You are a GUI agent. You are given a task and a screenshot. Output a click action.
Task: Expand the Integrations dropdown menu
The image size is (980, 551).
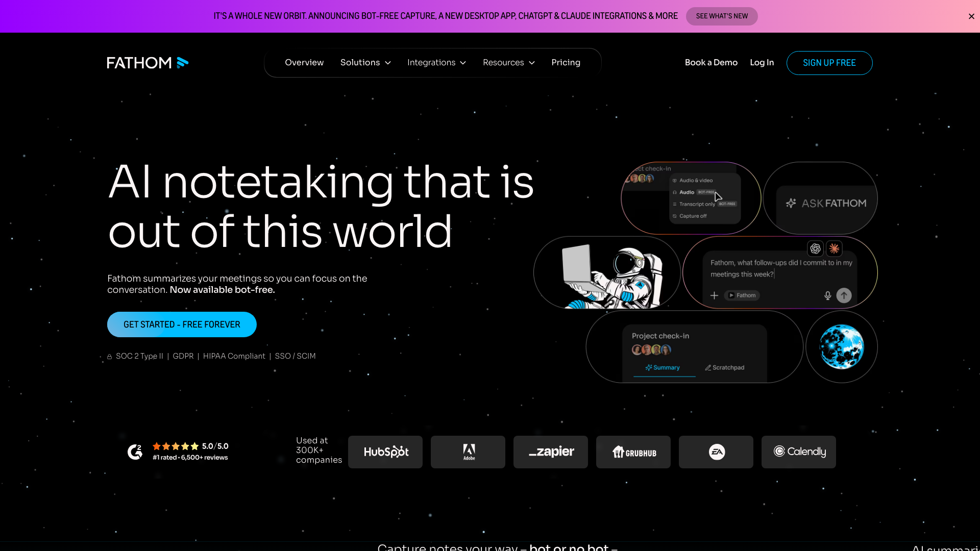pyautogui.click(x=436, y=62)
